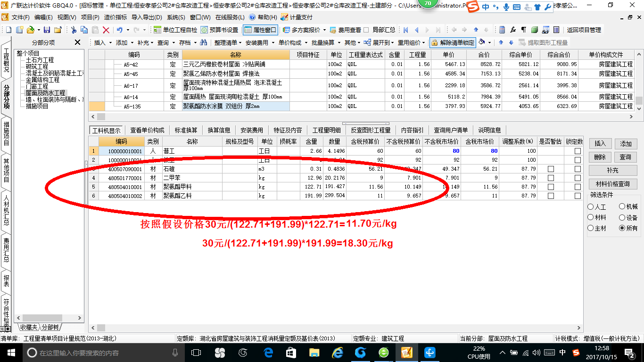Image resolution: width=644 pixels, height=362 pixels.
Task: Open the 安装费用 dropdown in toolbar
Action: [x=260, y=42]
